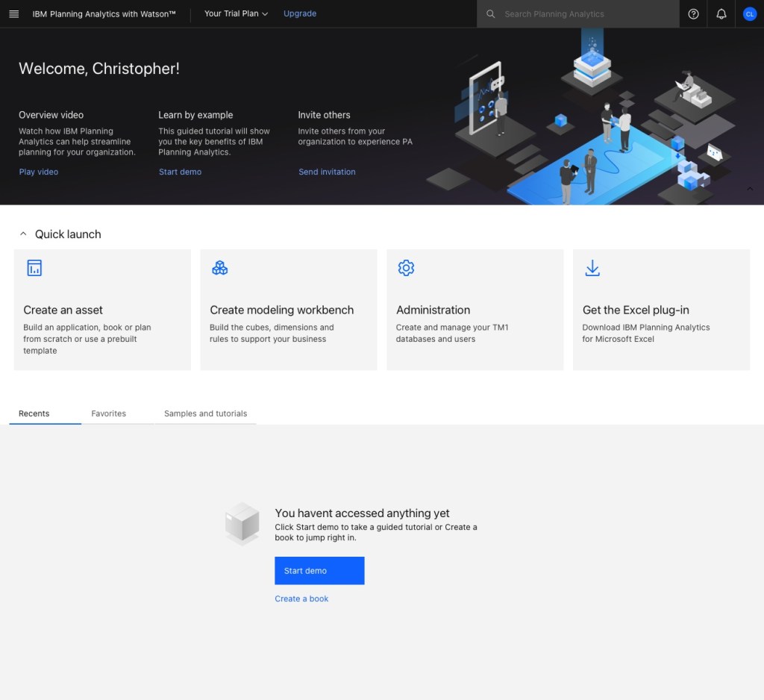Screen dimensions: 764x700
Task: Click the Play video link
Action: (39, 172)
